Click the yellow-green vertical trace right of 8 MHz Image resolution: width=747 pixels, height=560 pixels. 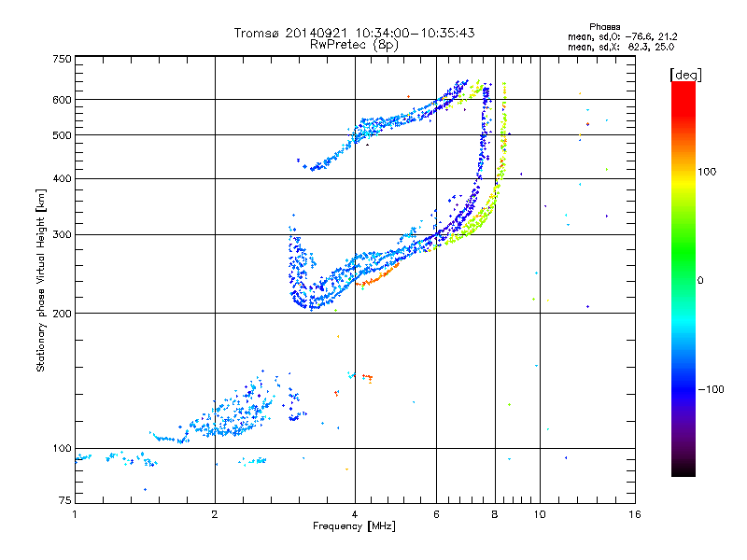click(503, 129)
